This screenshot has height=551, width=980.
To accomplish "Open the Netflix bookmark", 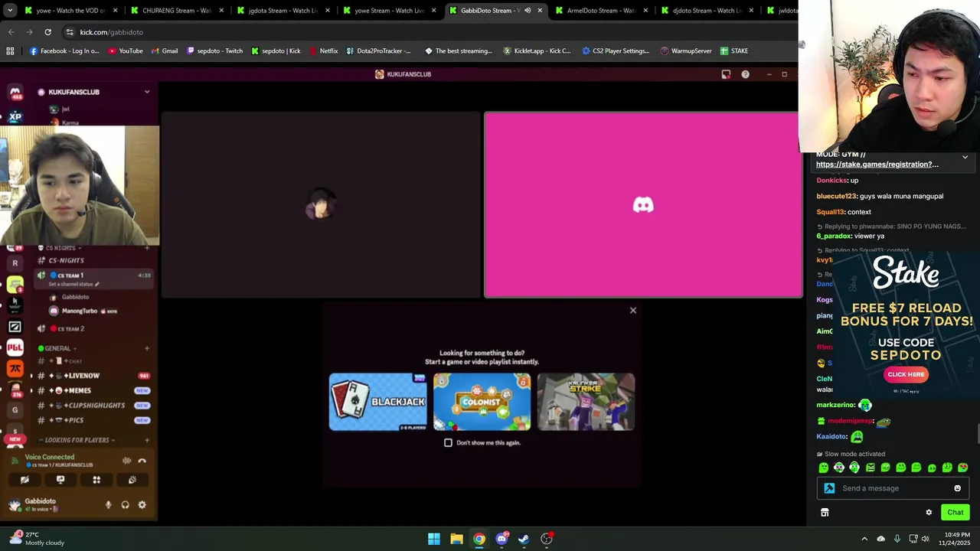I will [324, 51].
